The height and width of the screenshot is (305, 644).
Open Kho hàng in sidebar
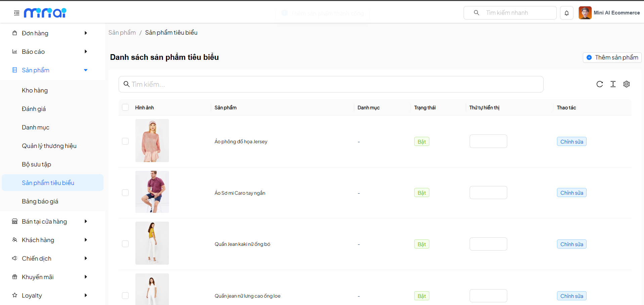coord(35,90)
